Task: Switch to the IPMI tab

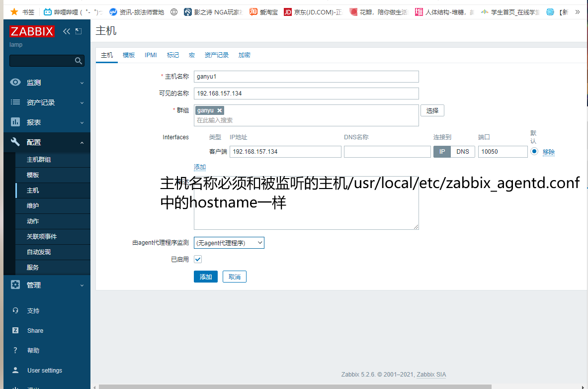Action: tap(151, 55)
